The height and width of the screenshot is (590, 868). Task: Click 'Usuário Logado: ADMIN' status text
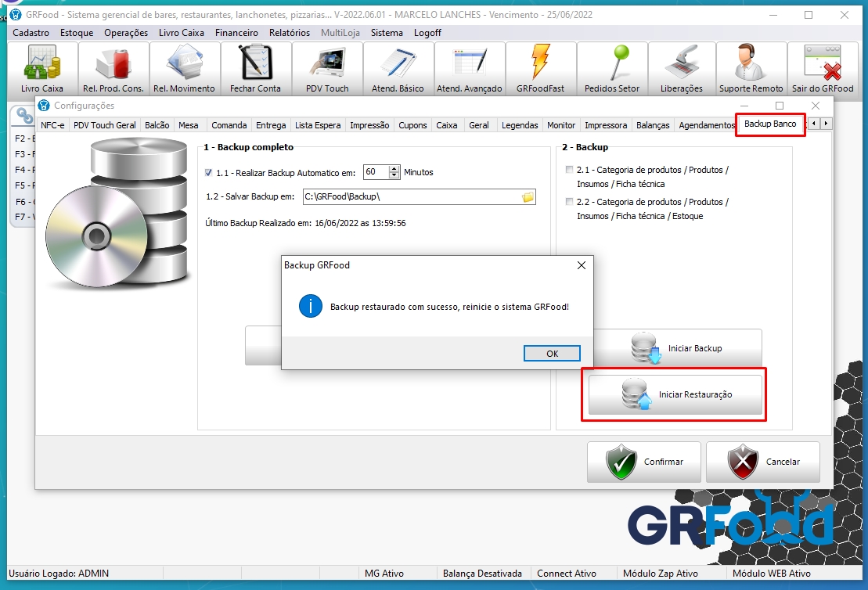click(x=59, y=574)
